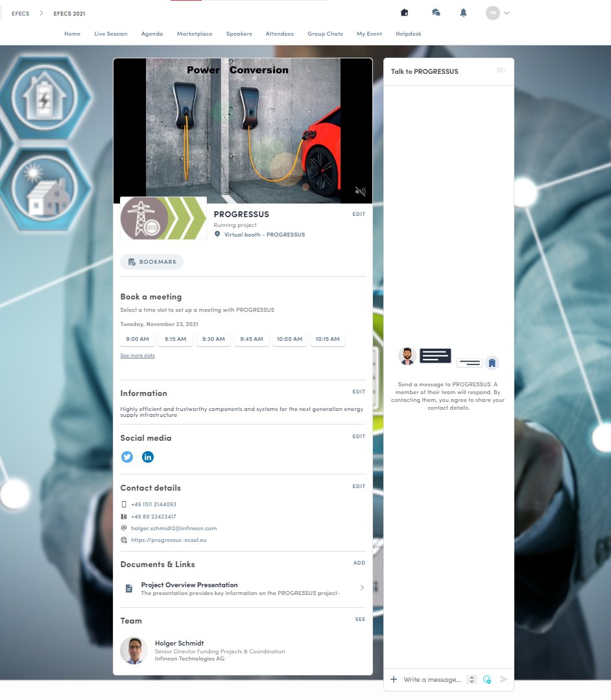
Task: Expand the profile dropdown arrow
Action: 507,13
